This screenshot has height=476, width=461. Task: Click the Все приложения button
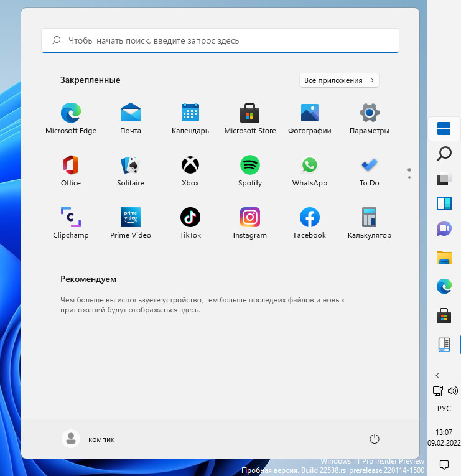tap(339, 80)
